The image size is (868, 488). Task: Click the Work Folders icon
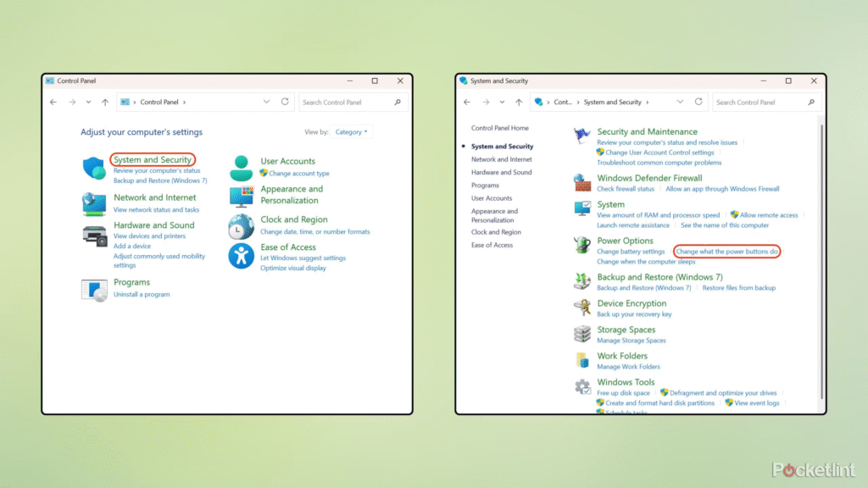tap(582, 361)
